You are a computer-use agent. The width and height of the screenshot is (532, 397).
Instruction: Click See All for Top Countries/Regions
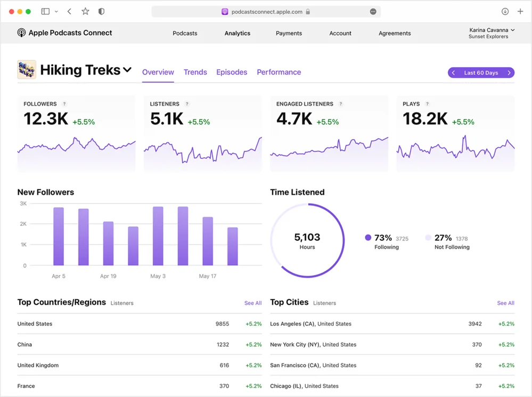click(x=252, y=303)
